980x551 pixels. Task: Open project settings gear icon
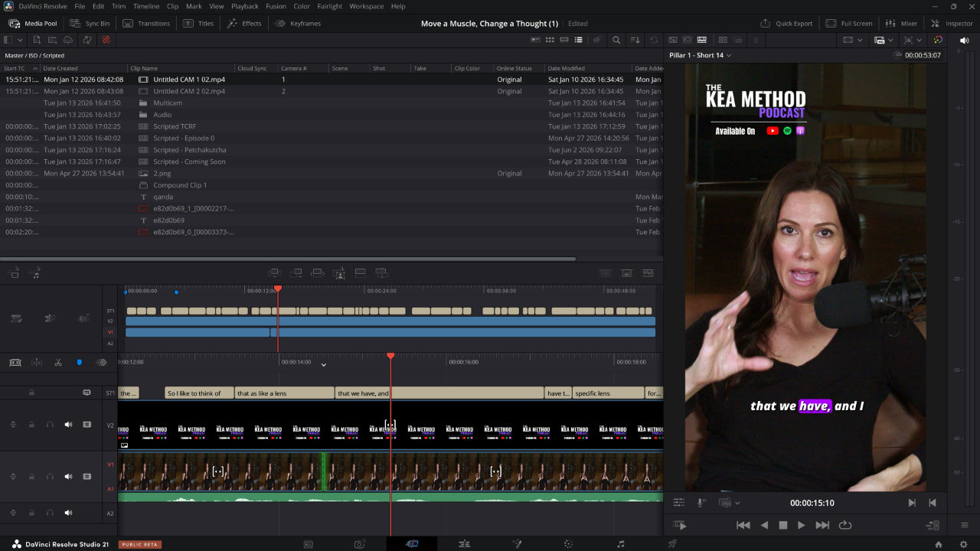pos(964,544)
